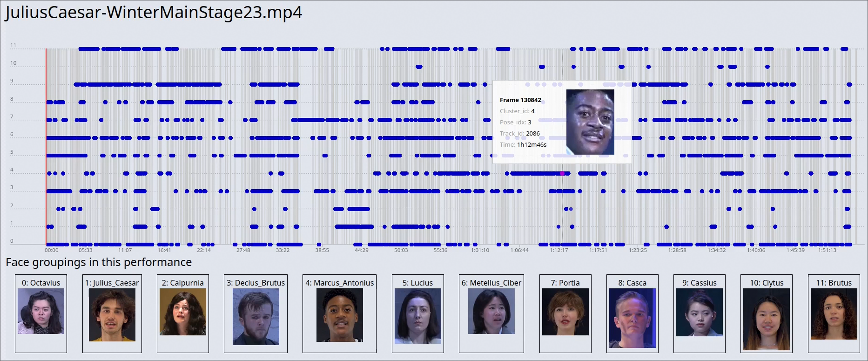Click the 1:12:17 time axis label
This screenshot has width=868, height=361.
[559, 250]
